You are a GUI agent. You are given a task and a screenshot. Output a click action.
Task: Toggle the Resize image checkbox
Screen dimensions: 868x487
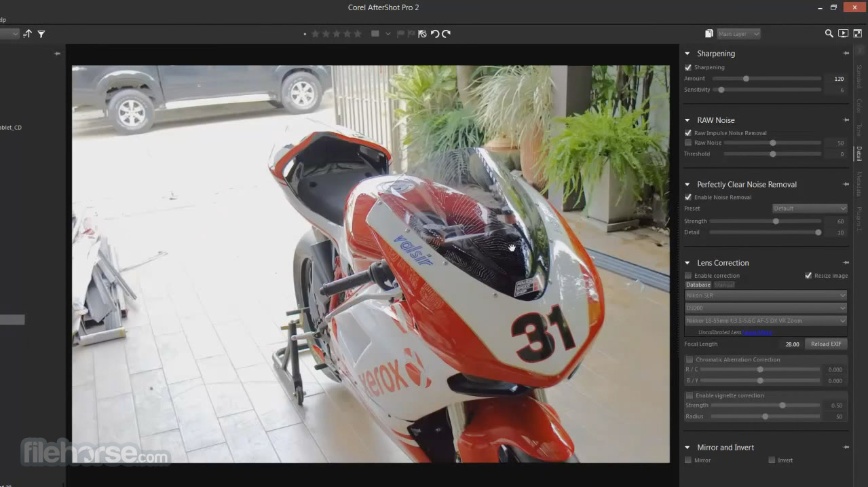pos(808,276)
